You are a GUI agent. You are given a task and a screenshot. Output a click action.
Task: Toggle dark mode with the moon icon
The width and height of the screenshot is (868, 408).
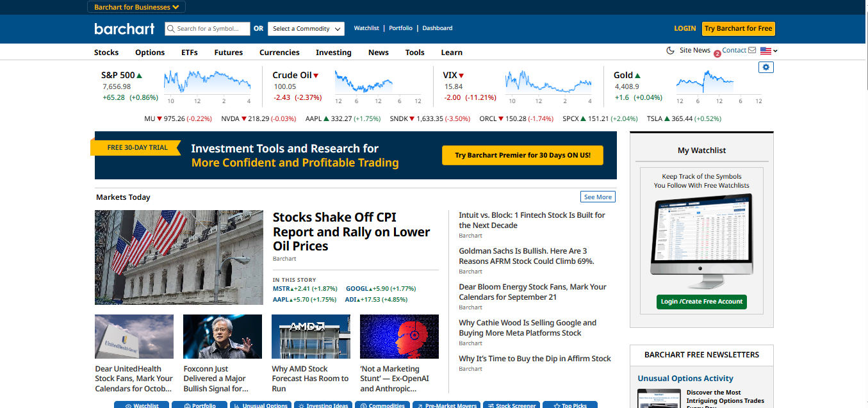671,51
